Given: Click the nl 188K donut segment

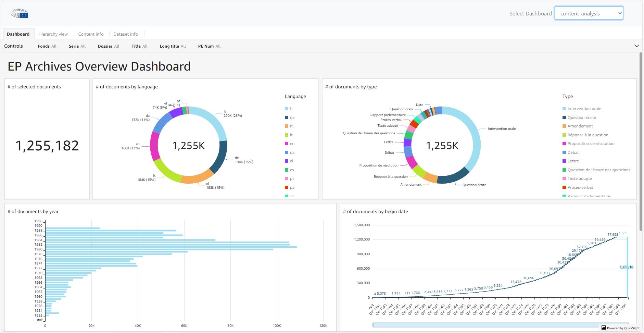Looking at the screenshot, I should tap(198, 178).
